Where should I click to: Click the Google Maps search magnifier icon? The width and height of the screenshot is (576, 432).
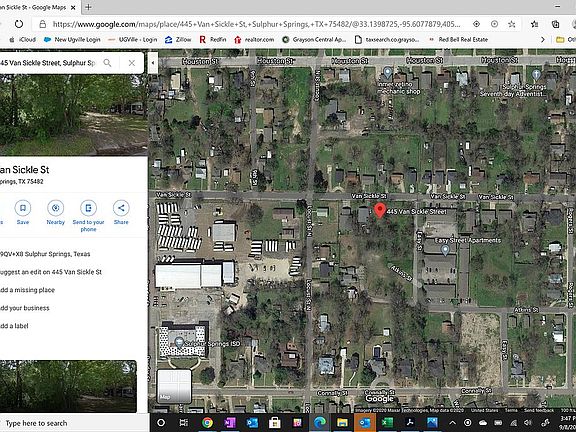[x=107, y=63]
